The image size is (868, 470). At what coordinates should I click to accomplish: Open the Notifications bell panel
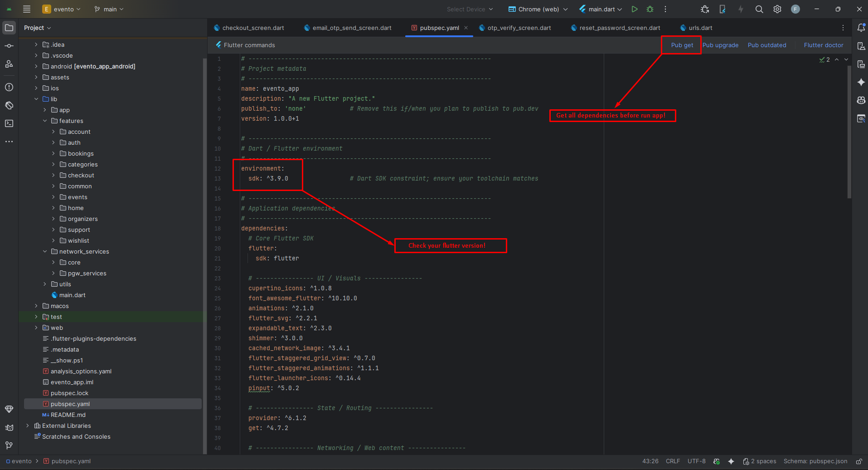[x=861, y=28]
